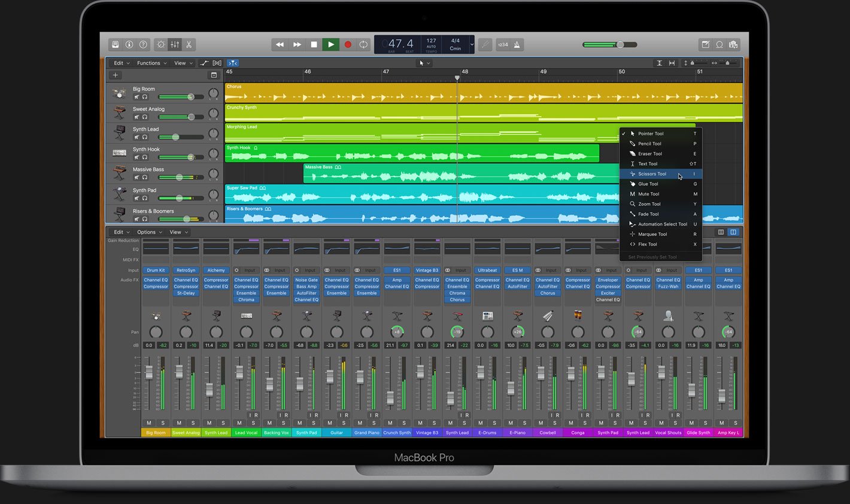Open the Editors scissors icon
Image resolution: width=850 pixels, height=504 pixels.
pos(189,44)
